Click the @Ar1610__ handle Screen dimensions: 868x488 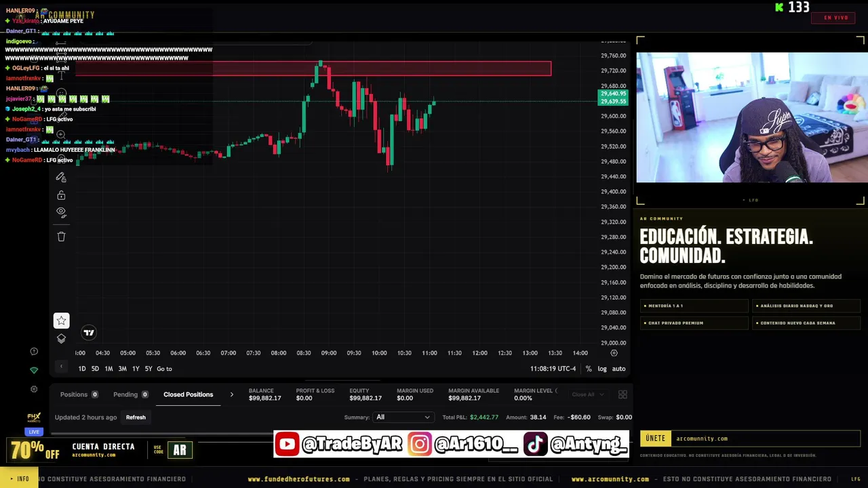476,445
